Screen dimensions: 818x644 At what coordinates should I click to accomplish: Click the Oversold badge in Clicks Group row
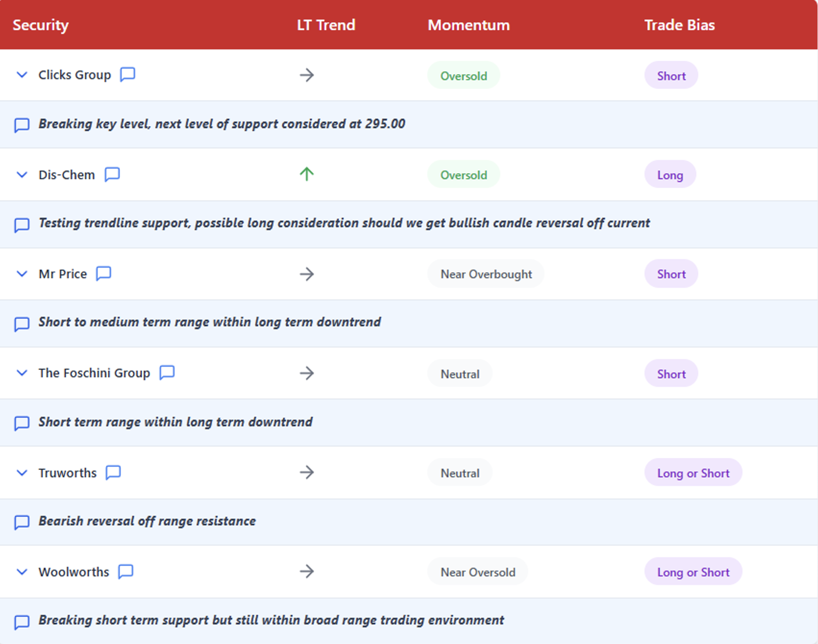[x=463, y=76]
